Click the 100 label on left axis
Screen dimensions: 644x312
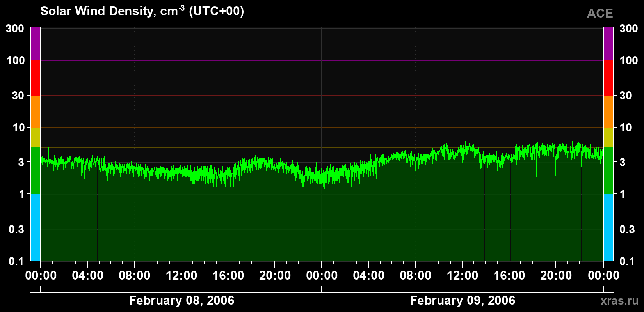16,60
